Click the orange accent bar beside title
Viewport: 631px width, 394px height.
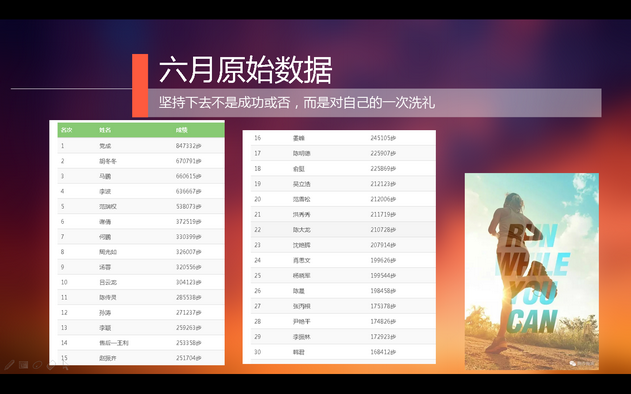click(x=140, y=85)
